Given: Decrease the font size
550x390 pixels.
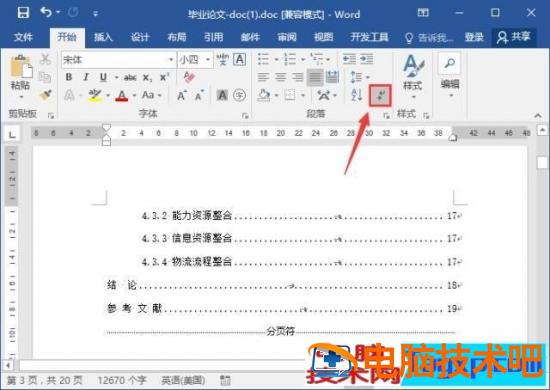Looking at the screenshot, I should 199,95.
